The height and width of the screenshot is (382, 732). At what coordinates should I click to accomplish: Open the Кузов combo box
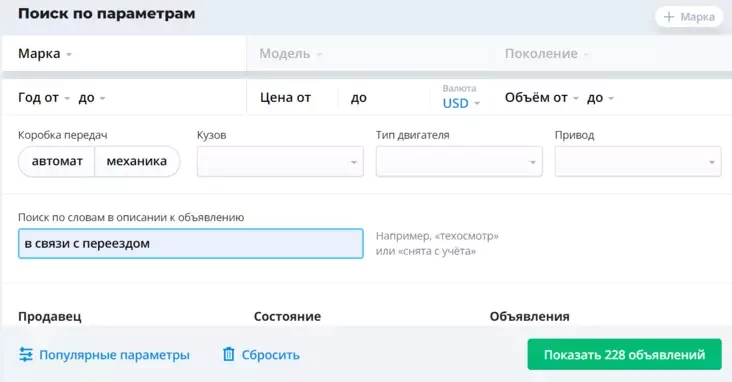(280, 162)
